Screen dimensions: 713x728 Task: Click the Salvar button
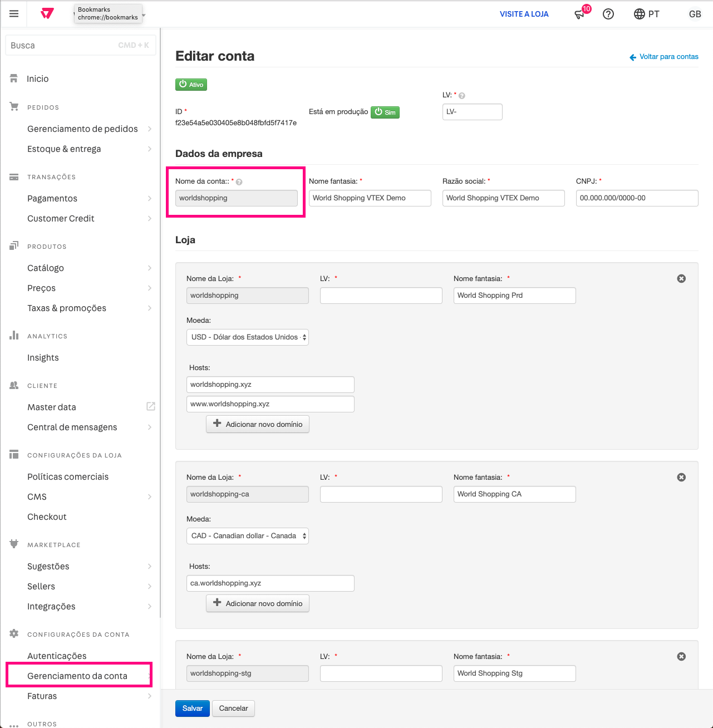[x=192, y=708]
